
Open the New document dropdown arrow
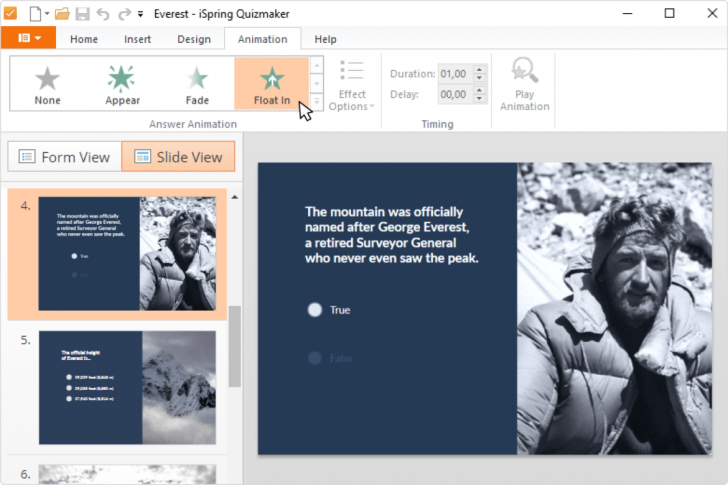coord(47,14)
